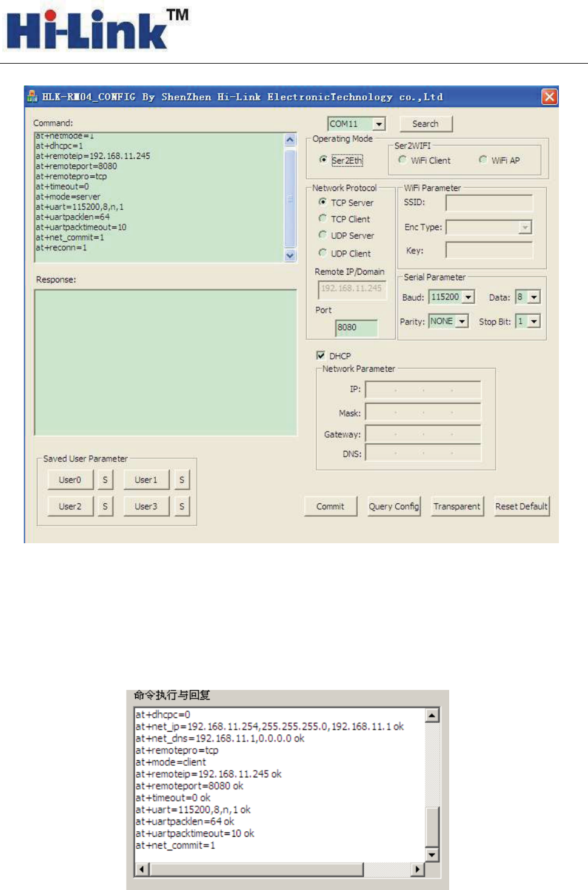Toggle the DHCP checkbox

pyautogui.click(x=321, y=355)
